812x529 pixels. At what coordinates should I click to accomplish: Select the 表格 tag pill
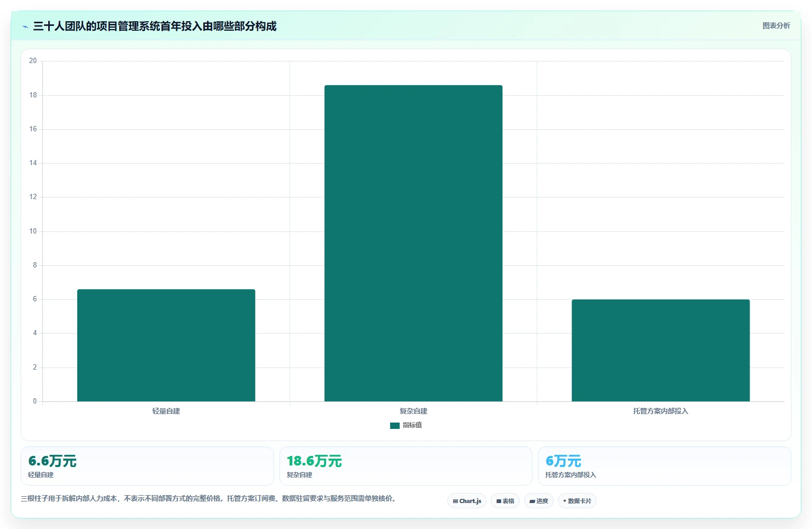pyautogui.click(x=505, y=501)
